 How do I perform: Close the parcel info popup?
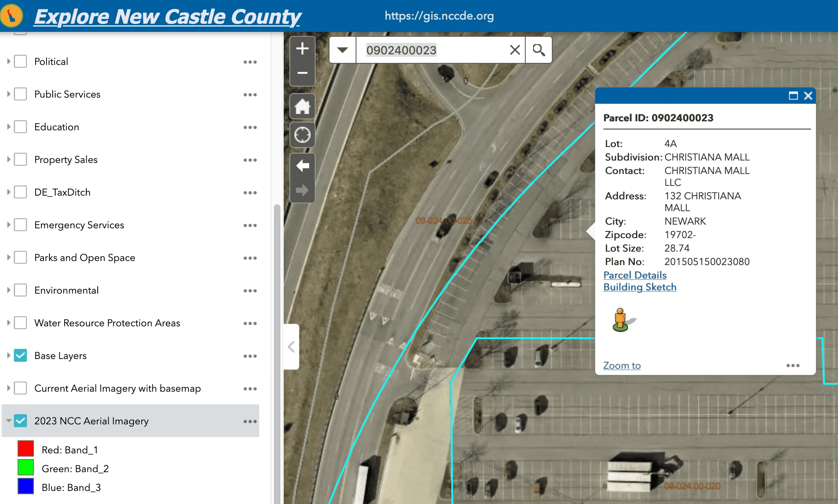click(808, 96)
